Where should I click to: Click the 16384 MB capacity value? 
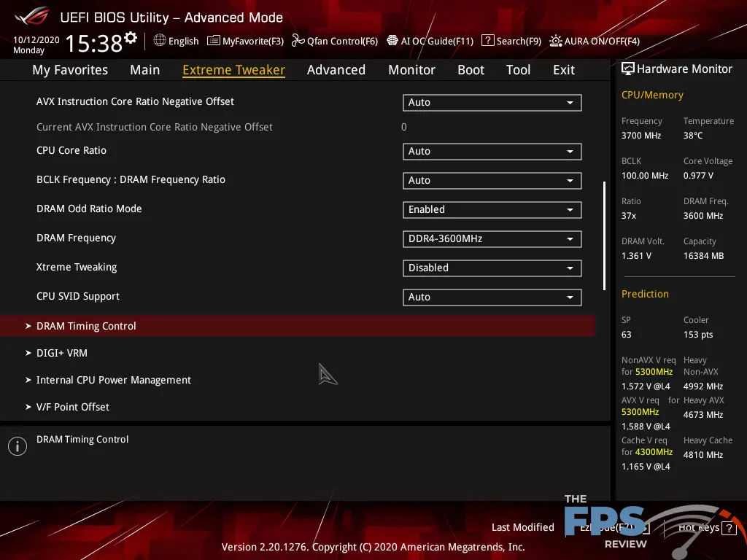pyautogui.click(x=704, y=256)
